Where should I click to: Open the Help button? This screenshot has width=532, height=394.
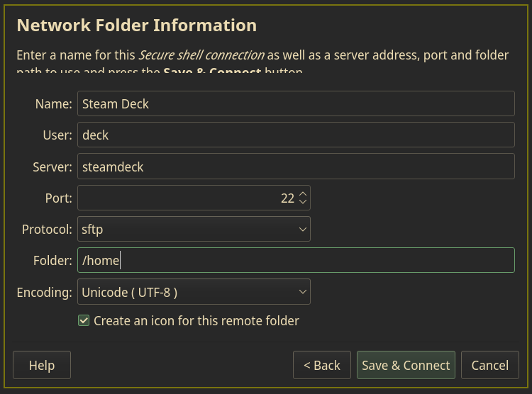pyautogui.click(x=42, y=365)
